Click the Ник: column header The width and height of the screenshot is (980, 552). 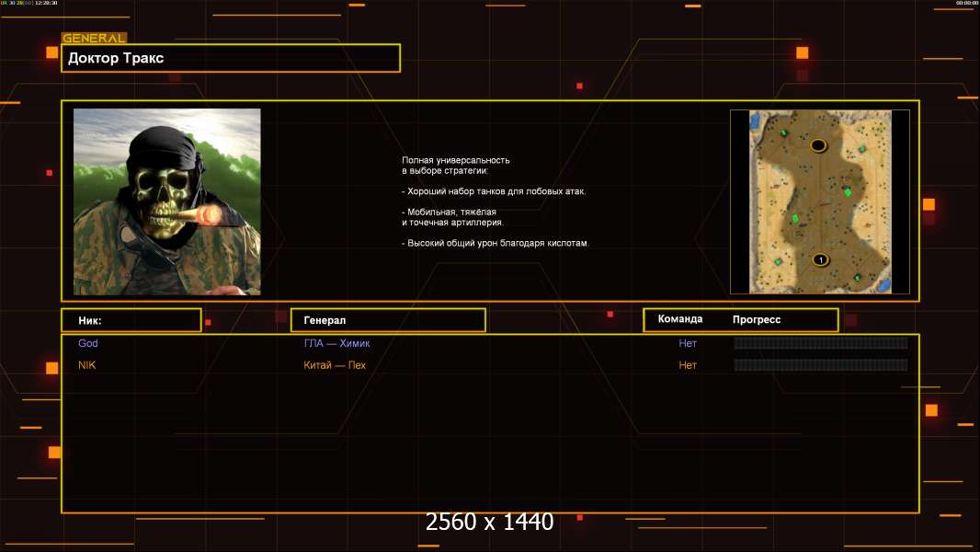pos(131,320)
